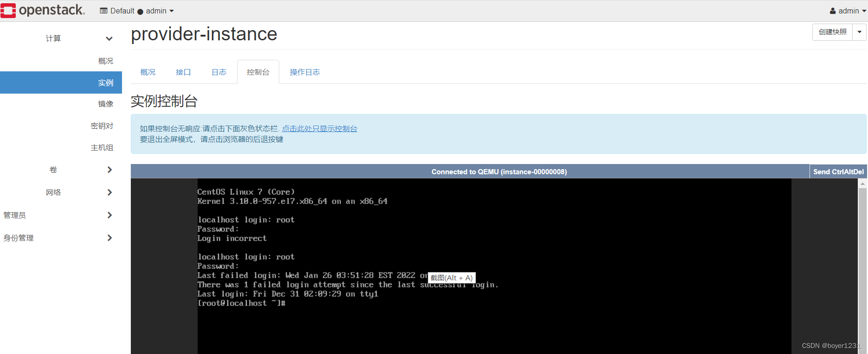The image size is (868, 354).
Task: Click the grey Connected to QEMU status bar
Action: pyautogui.click(x=470, y=171)
